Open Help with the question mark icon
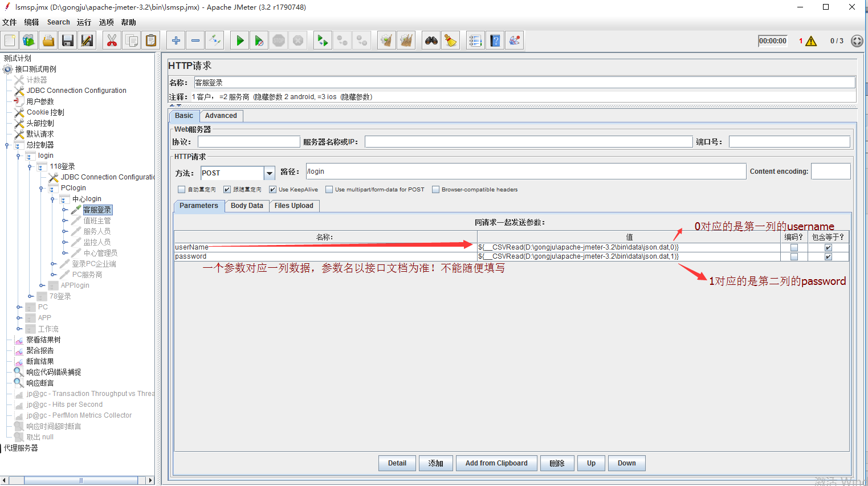The width and height of the screenshot is (868, 486). (495, 40)
